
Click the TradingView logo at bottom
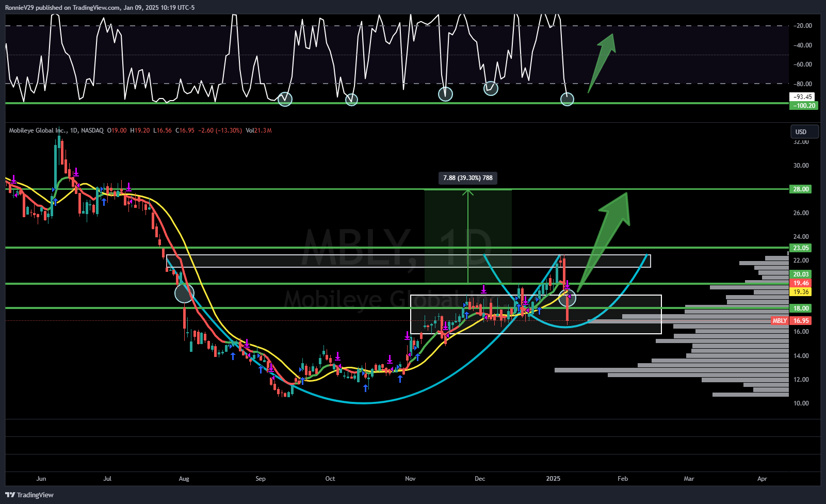click(29, 495)
